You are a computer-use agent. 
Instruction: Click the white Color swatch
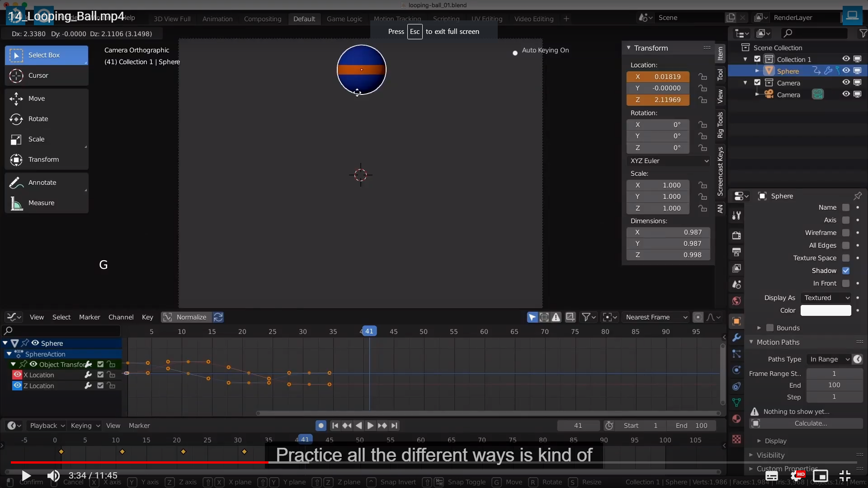click(x=826, y=310)
